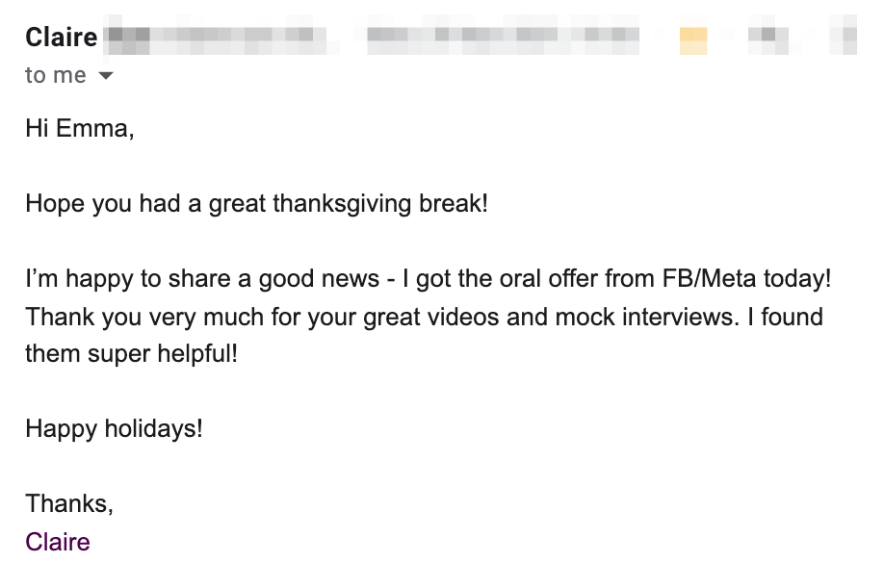The width and height of the screenshot is (884, 588).
Task: Click the "Happy holidays!" line
Action: 114,429
